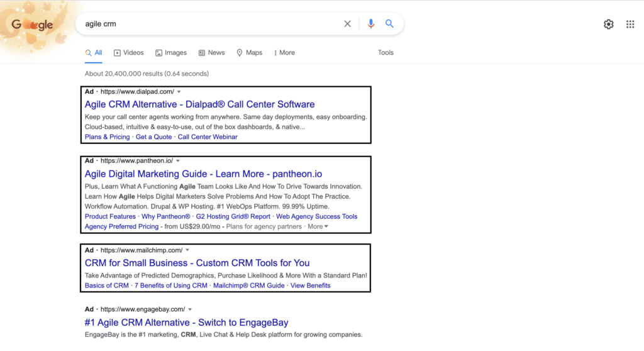Screen dimensions: 644x351
Task: Switch to the Videos tab
Action: (128, 53)
